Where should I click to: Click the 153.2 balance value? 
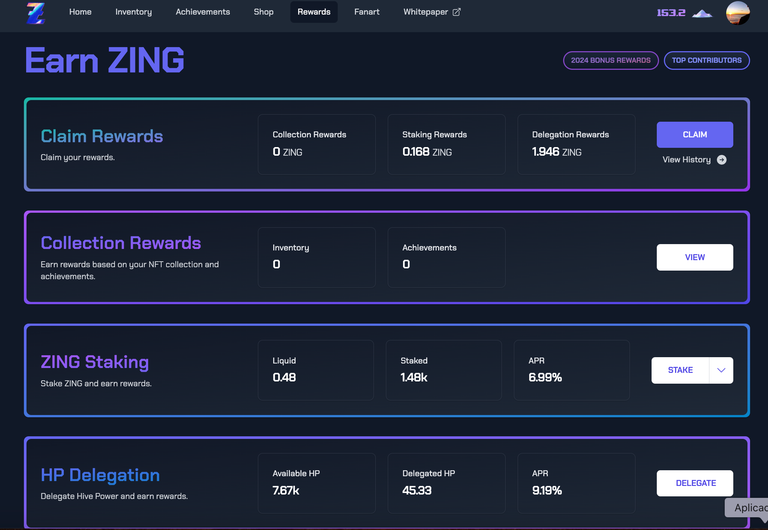click(671, 13)
